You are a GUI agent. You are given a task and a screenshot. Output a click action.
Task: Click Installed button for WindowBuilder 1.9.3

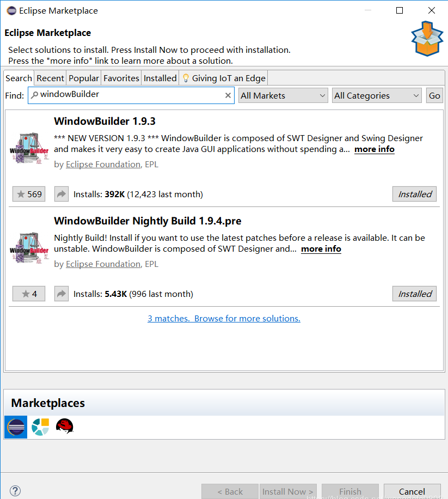pyautogui.click(x=415, y=194)
